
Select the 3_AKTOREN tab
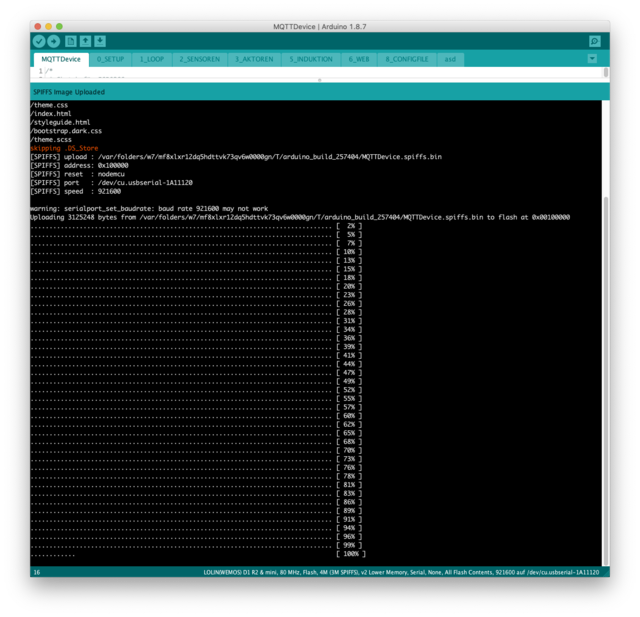click(254, 59)
